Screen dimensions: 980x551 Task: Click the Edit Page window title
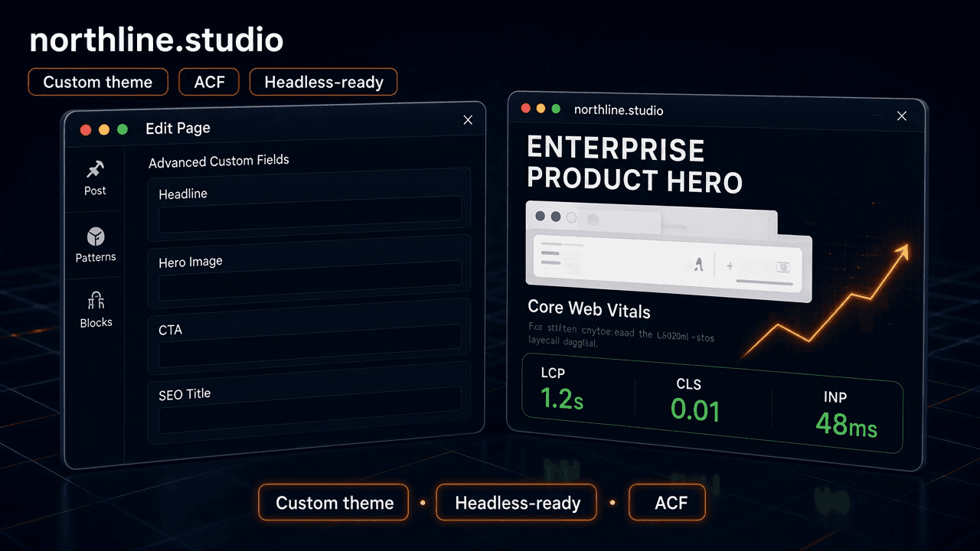[178, 129]
